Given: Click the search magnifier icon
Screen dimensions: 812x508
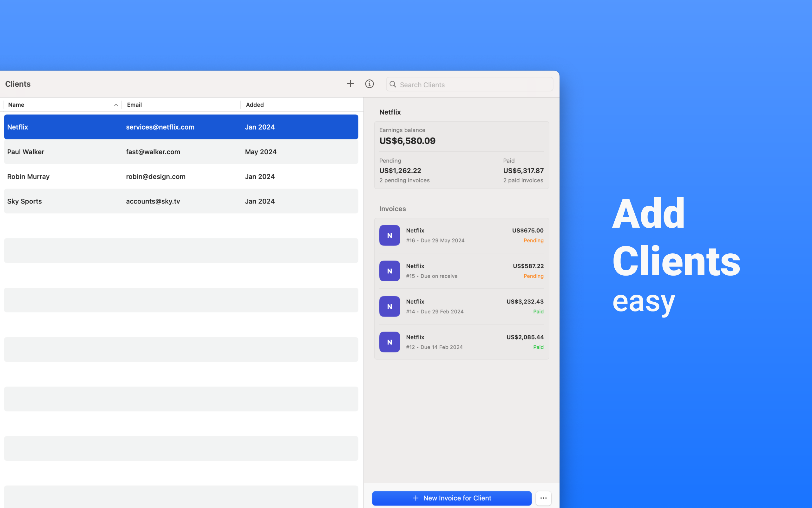Looking at the screenshot, I should coord(393,84).
